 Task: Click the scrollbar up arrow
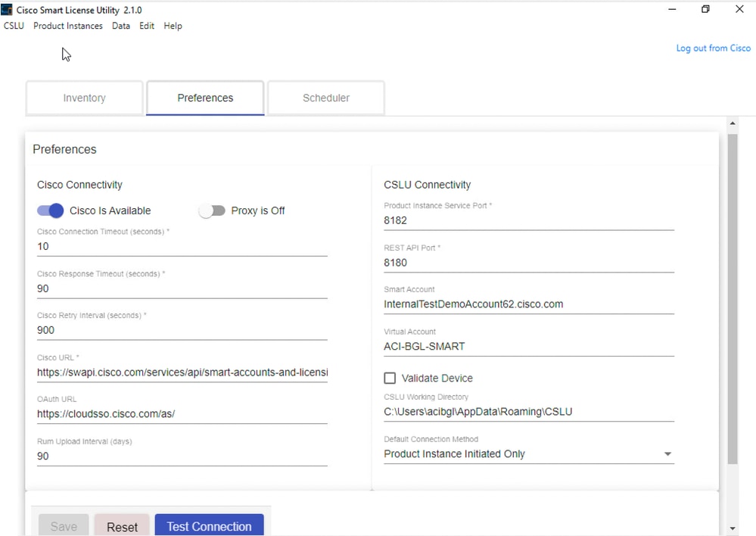733,123
